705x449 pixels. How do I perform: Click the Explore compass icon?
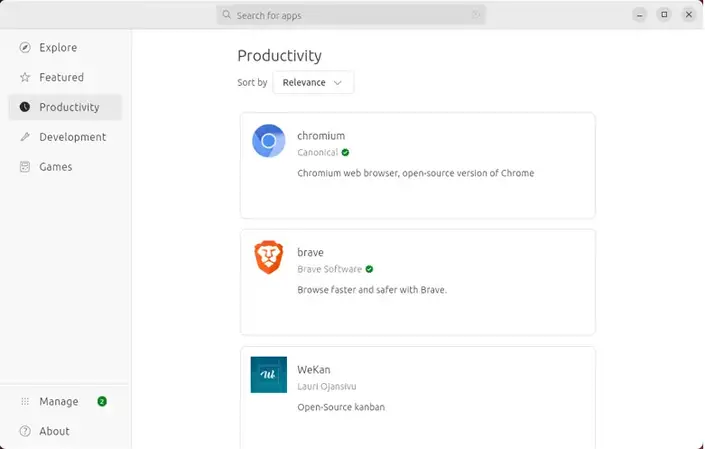(25, 47)
